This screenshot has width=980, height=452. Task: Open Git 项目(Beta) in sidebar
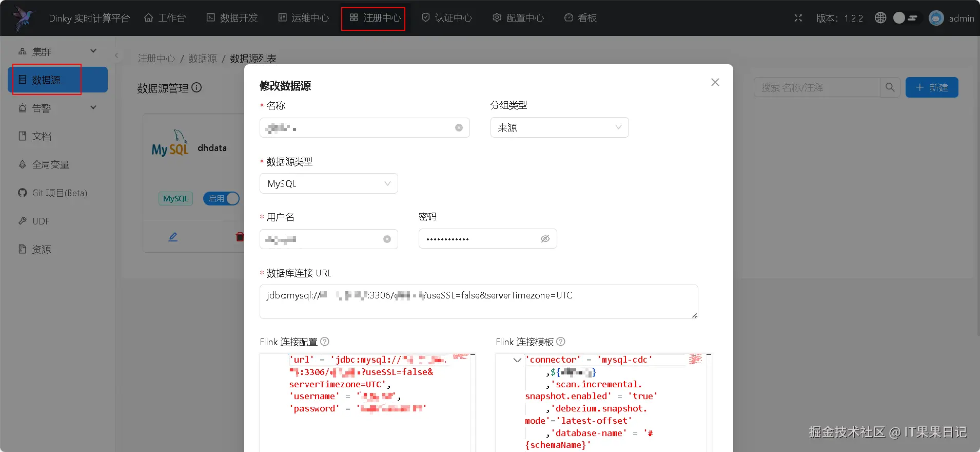click(57, 193)
